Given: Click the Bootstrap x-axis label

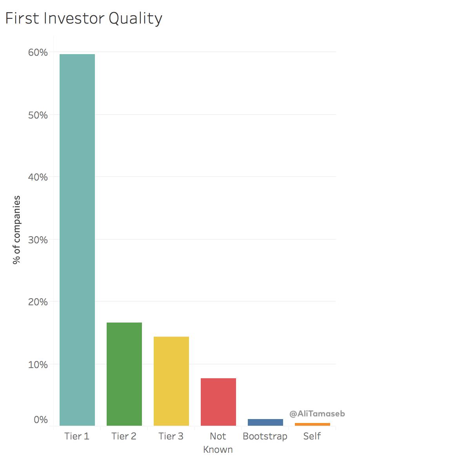Looking at the screenshot, I should (x=265, y=436).
